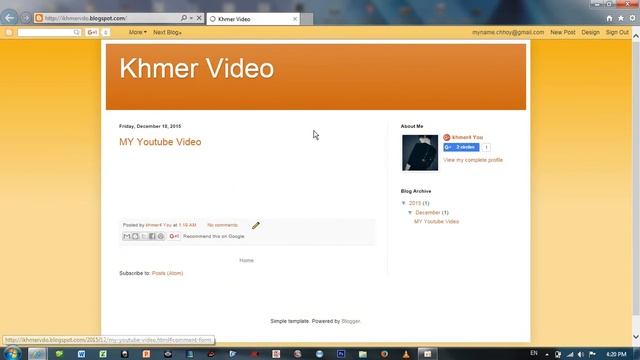Click the post timestamp link
This screenshot has width=640, height=360.
[x=187, y=225]
